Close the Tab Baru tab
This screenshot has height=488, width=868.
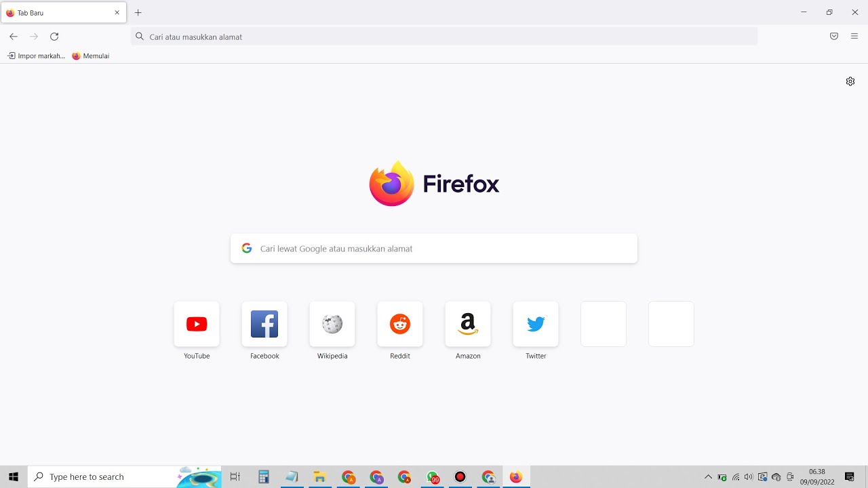click(117, 13)
